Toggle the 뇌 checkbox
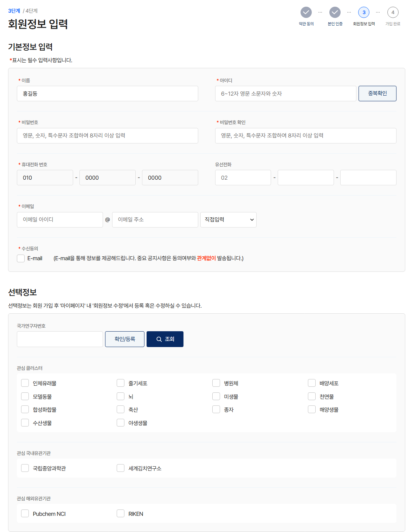413x532 pixels. (121, 396)
